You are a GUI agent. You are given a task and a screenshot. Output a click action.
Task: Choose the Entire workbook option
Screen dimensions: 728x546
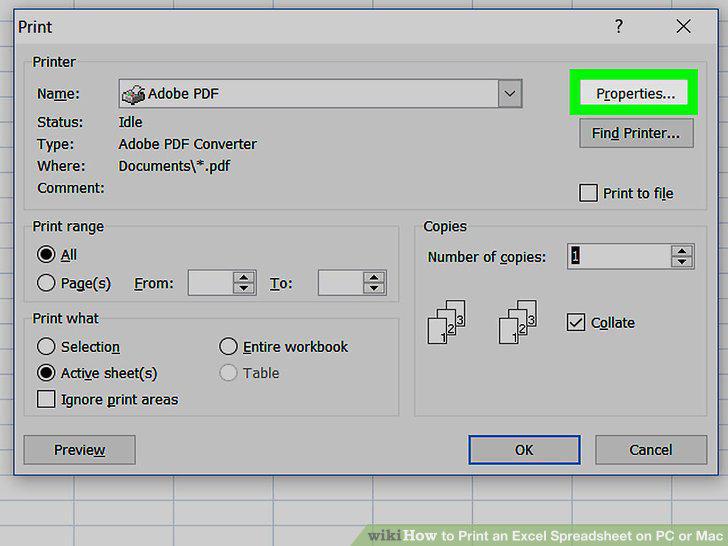coord(228,346)
